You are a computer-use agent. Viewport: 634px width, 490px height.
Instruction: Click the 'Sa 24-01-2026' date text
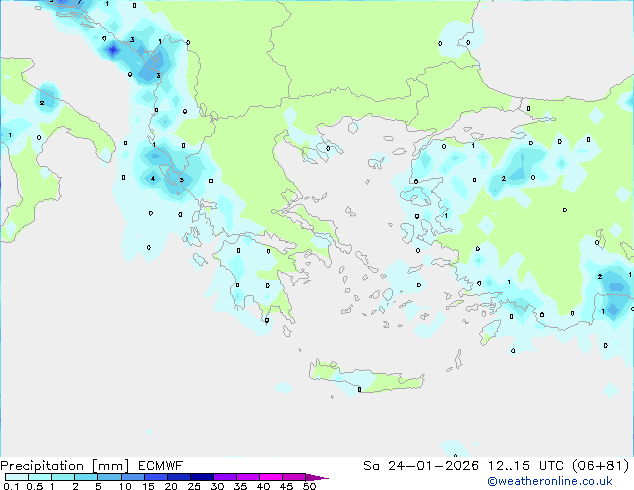421,466
